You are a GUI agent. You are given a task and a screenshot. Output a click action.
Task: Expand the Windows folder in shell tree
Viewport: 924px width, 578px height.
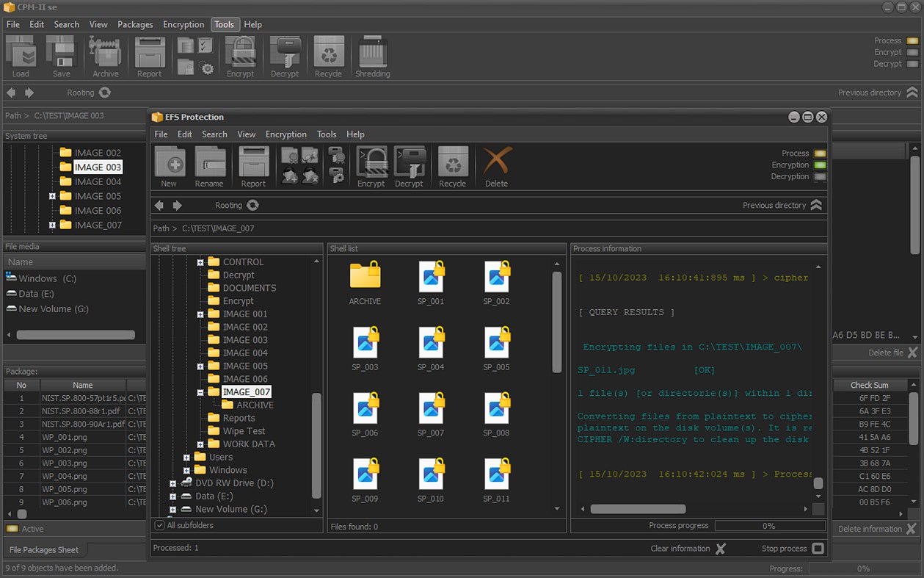[187, 470]
